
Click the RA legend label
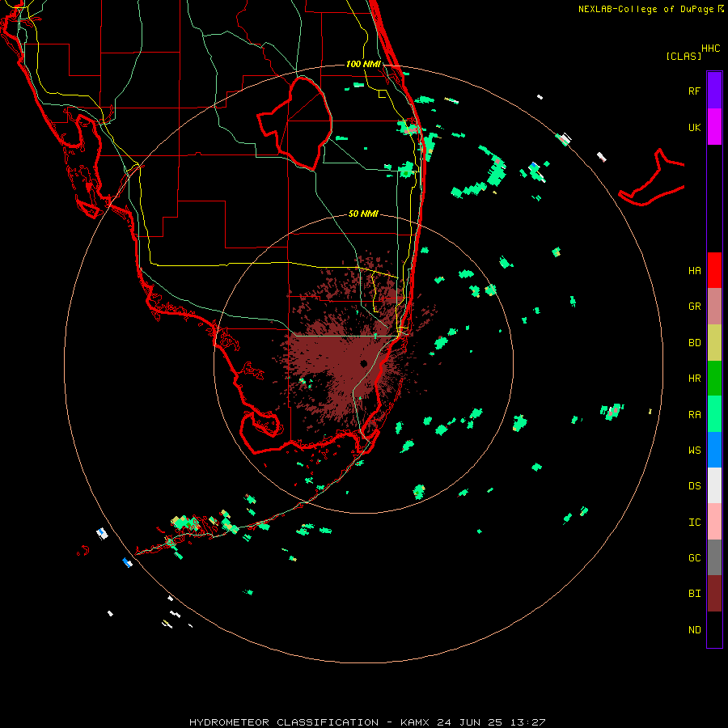point(694,415)
